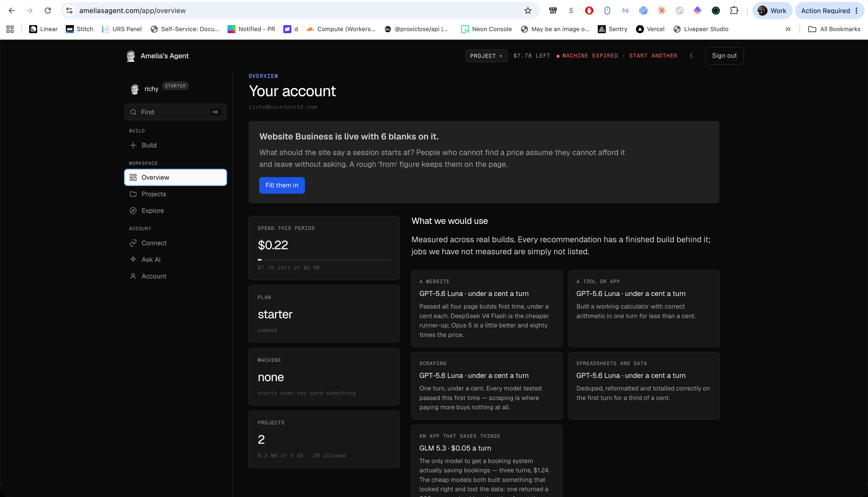Viewport: 868px width, 497px height.
Task: Open Ask AI sparkle item
Action: 175,259
